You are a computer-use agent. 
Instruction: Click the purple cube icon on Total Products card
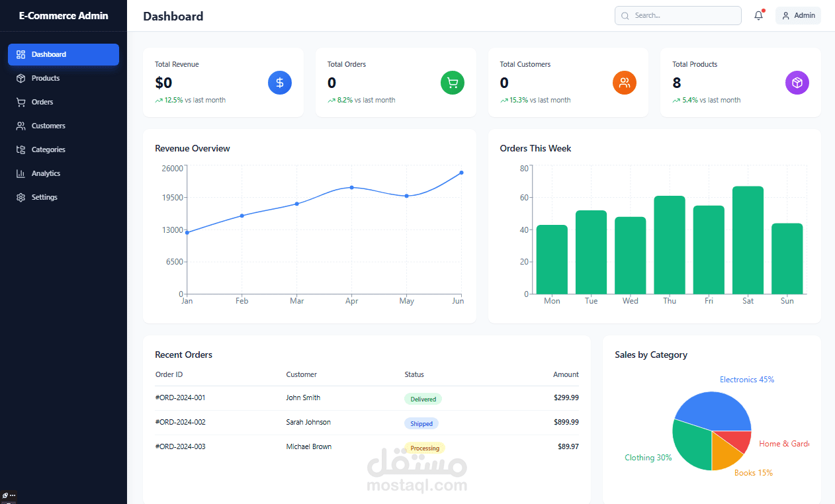tap(797, 83)
